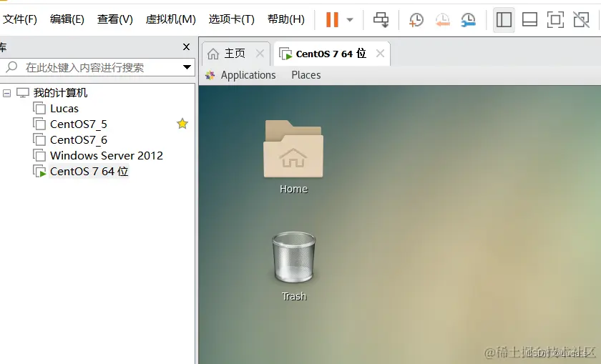The width and height of the screenshot is (601, 364).
Task: Select the CentOS7_5 virtual machine
Action: pyautogui.click(x=79, y=124)
